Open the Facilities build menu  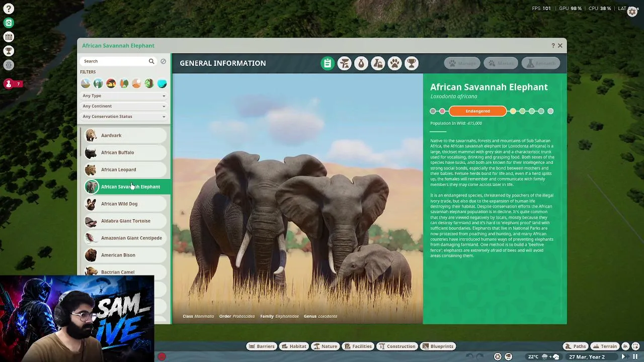click(x=358, y=346)
